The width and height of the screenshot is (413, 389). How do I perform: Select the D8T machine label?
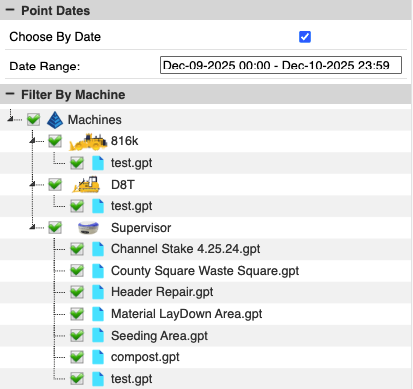pyautogui.click(x=123, y=184)
